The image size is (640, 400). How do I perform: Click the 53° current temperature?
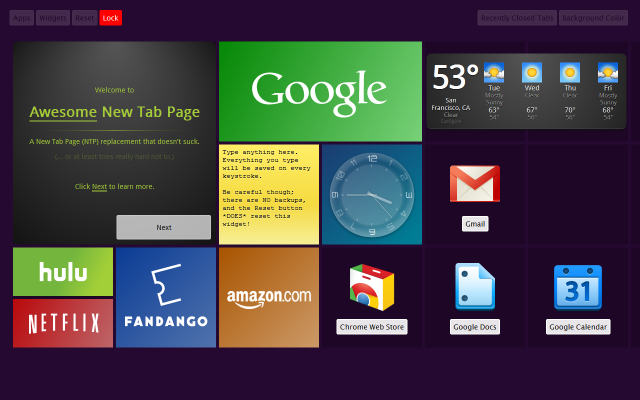point(455,77)
